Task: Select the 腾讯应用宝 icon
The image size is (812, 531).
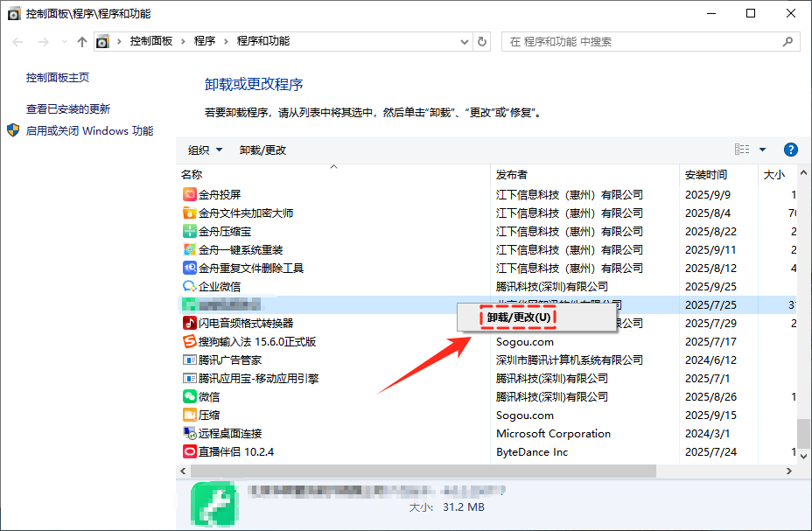Action: (x=190, y=378)
